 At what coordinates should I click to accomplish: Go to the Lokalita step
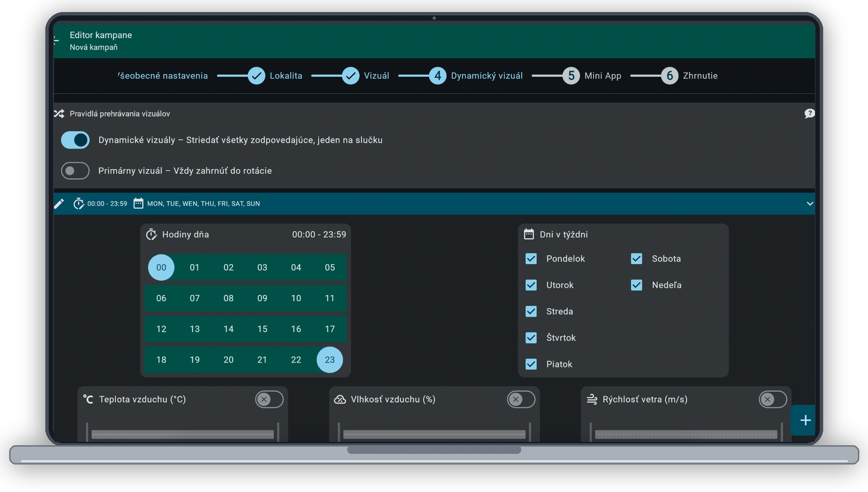coord(286,76)
